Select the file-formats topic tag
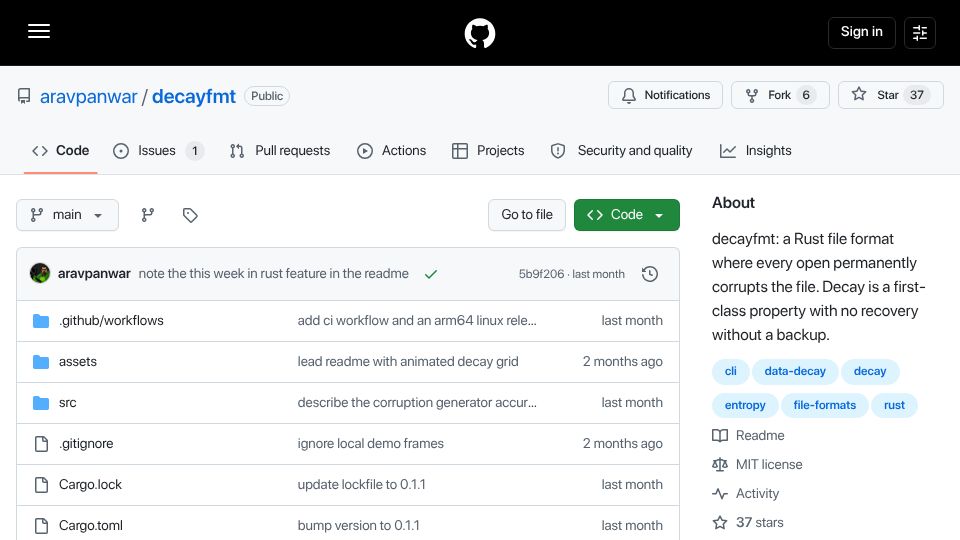The image size is (960, 540). [x=825, y=405]
